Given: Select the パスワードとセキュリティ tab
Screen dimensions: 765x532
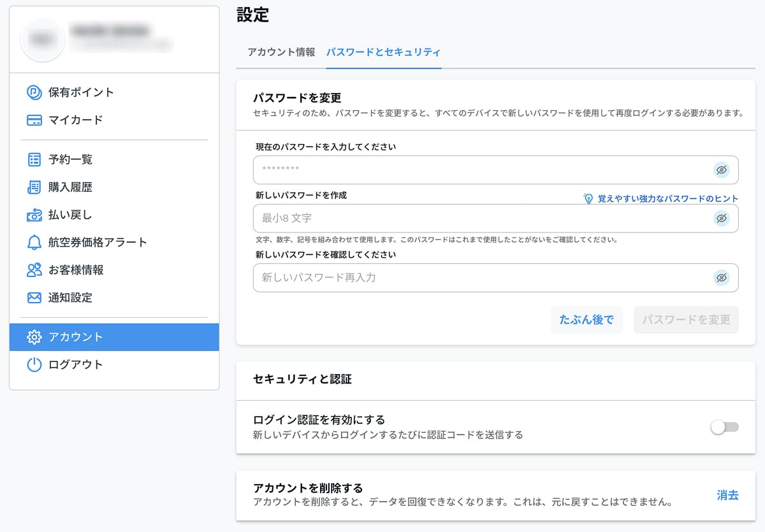Looking at the screenshot, I should coord(383,52).
